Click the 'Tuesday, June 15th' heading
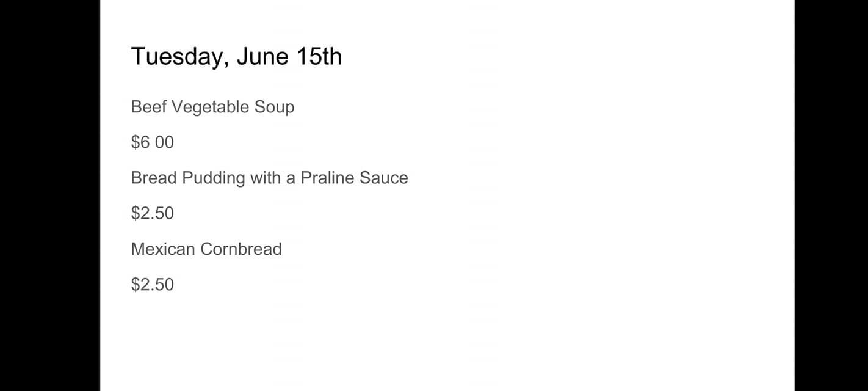This screenshot has height=391, width=868. pos(236,57)
